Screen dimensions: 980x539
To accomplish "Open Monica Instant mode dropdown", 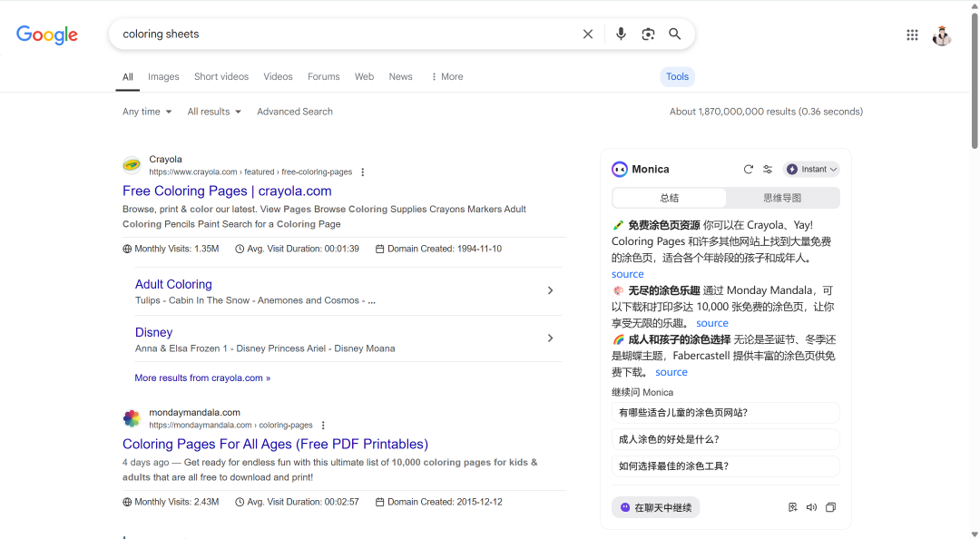I will coord(811,170).
